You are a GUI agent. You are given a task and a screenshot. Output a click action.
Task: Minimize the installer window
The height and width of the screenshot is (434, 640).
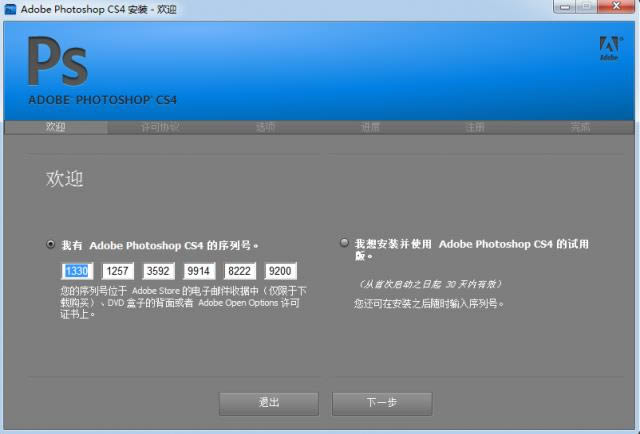[564, 7]
